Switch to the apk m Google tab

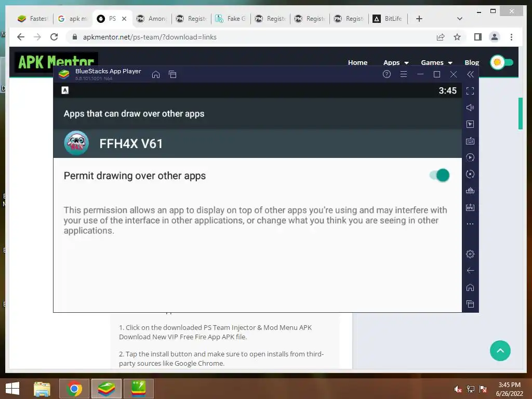click(73, 19)
